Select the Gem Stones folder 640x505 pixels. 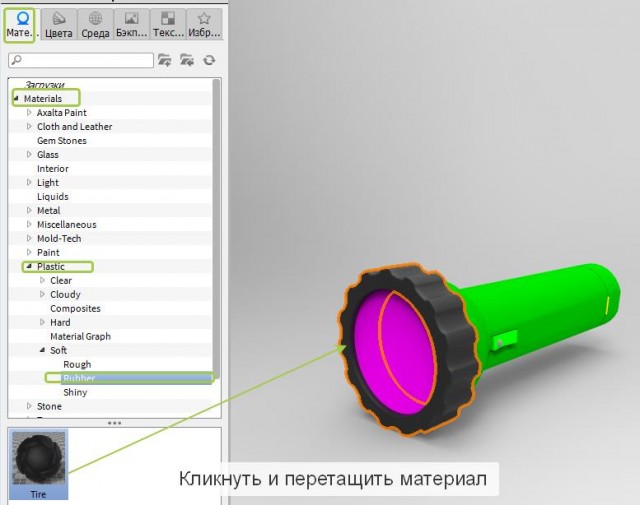(x=62, y=140)
